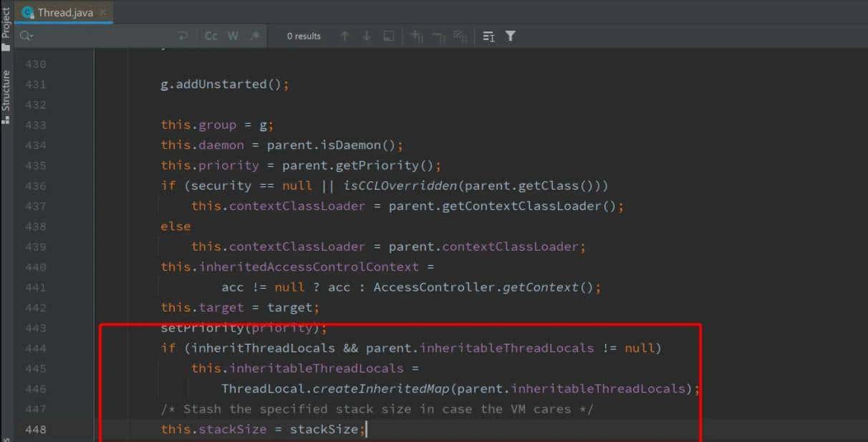Click the add selection for next occurrence icon

pos(416,36)
